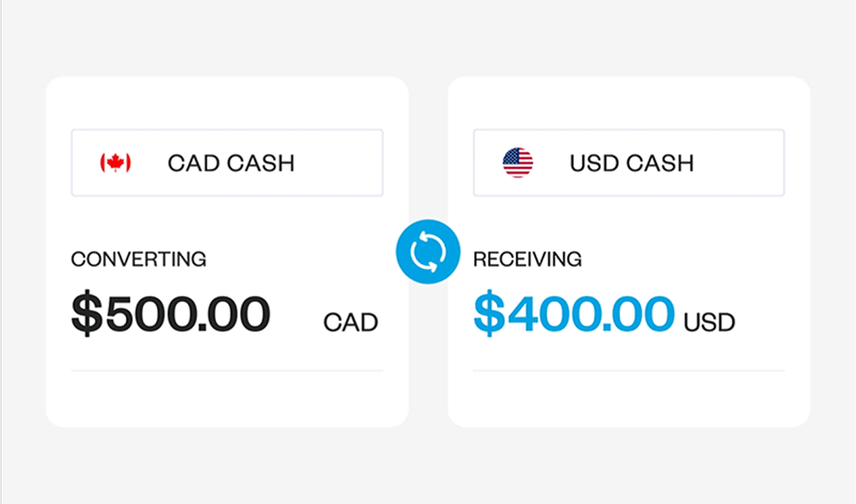Viewport: 856px width, 504px height.
Task: Open the CAD CASH account selector
Action: 227,163
